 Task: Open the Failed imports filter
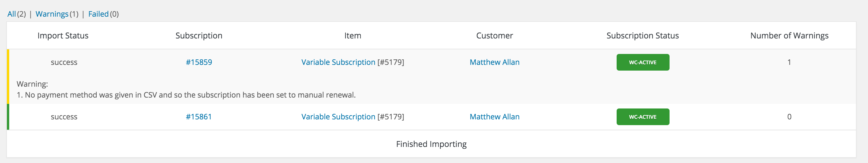click(x=98, y=14)
